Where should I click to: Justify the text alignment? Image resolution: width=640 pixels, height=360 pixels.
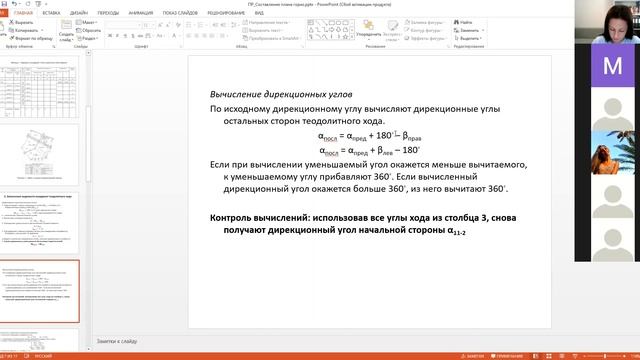click(212, 36)
